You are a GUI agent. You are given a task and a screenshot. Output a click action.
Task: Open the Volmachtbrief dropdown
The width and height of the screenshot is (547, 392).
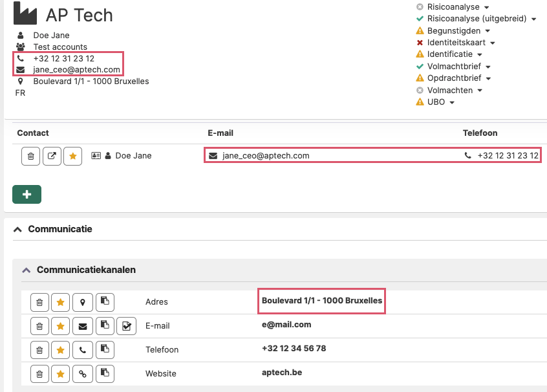[x=488, y=67]
